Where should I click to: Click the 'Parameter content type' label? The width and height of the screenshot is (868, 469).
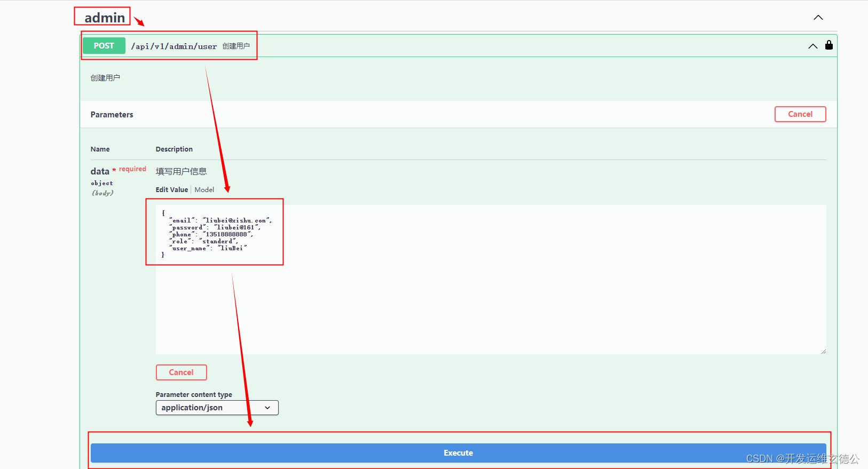[x=194, y=395]
